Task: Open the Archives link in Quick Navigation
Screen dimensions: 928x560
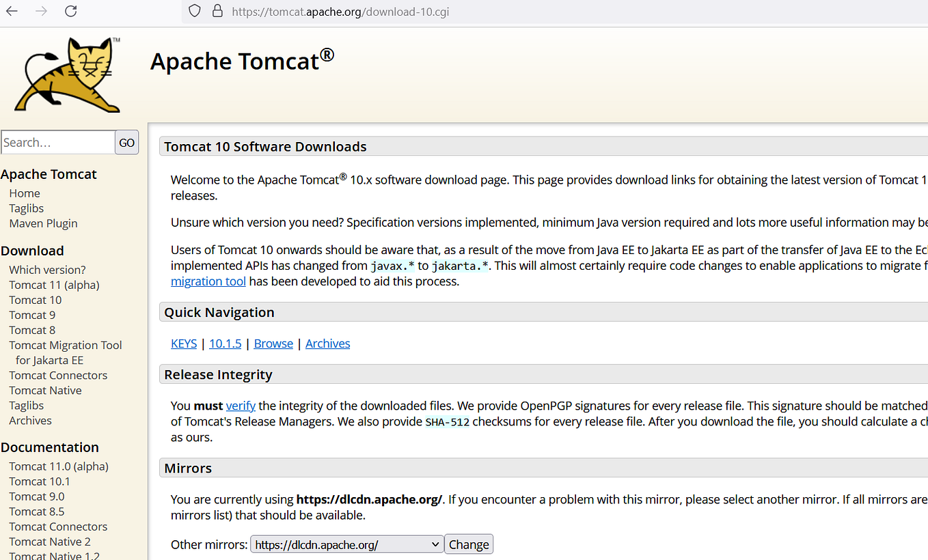Action: tap(327, 344)
